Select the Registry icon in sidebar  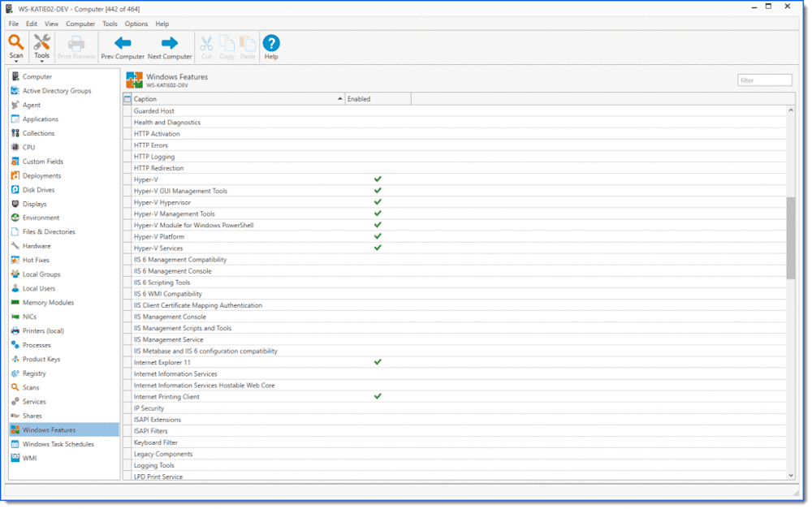[15, 373]
